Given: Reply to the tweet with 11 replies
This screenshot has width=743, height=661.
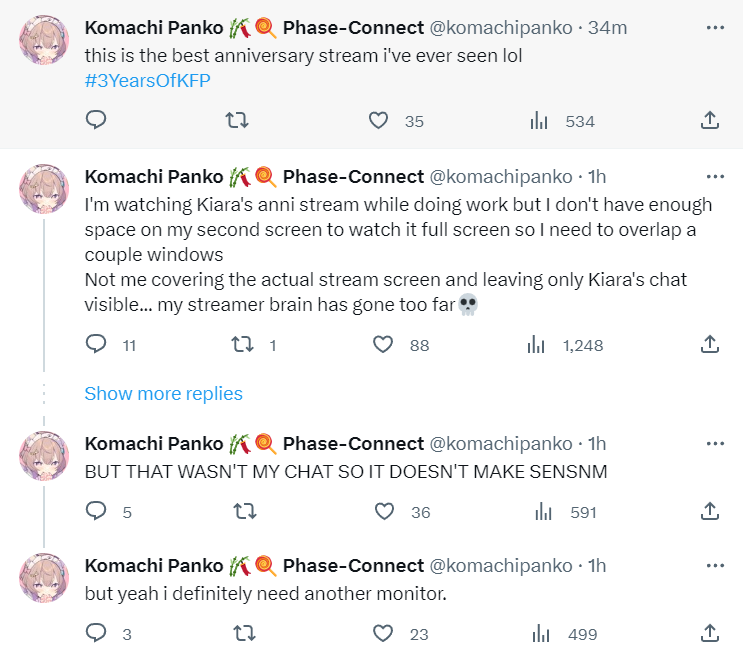Looking at the screenshot, I should [x=96, y=345].
